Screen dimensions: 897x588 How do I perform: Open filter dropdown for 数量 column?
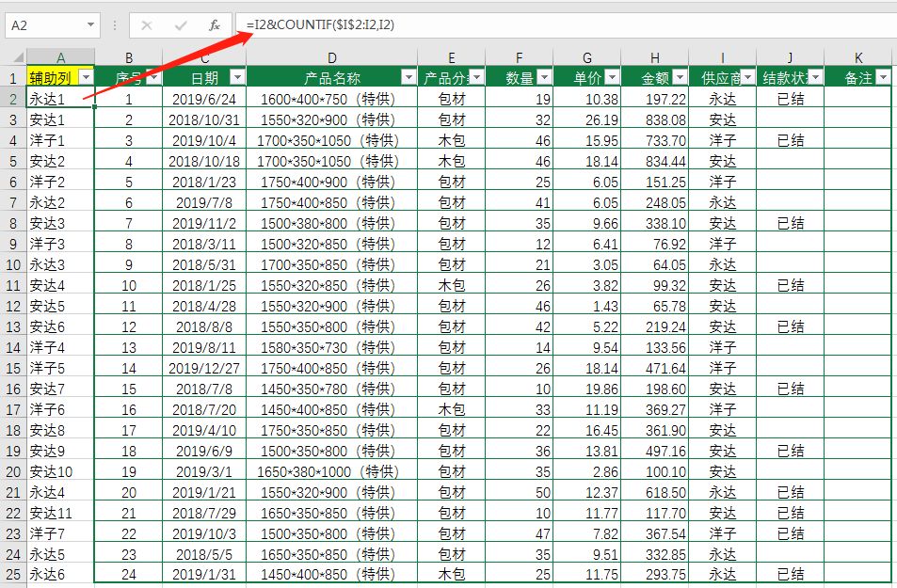544,77
